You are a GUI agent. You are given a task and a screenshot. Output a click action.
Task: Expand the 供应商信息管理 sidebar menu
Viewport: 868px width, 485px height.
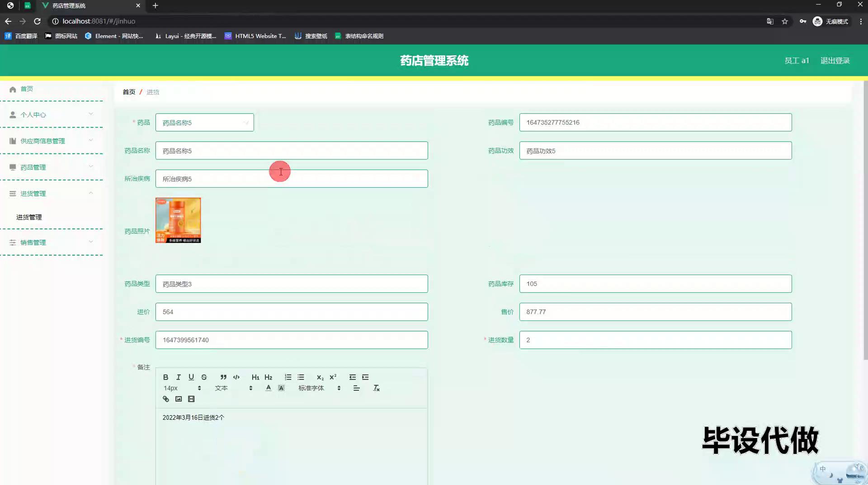[52, 141]
